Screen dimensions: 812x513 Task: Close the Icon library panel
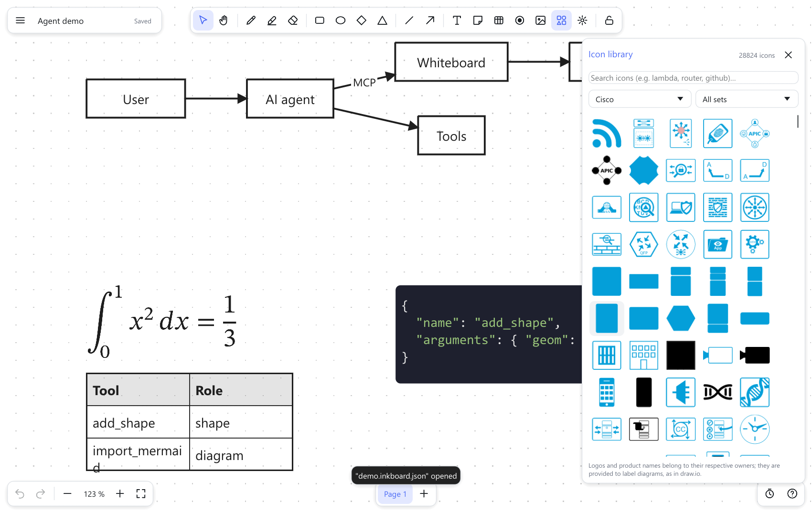click(788, 55)
